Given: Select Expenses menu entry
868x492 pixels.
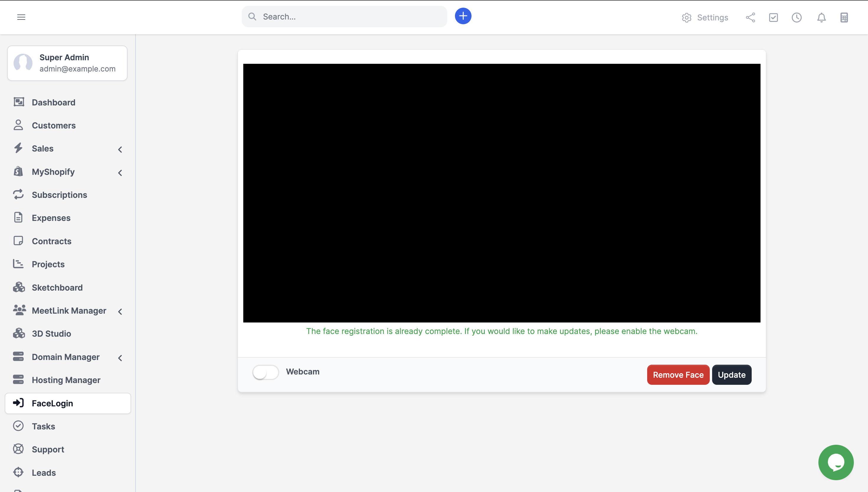Looking at the screenshot, I should click(68, 218).
